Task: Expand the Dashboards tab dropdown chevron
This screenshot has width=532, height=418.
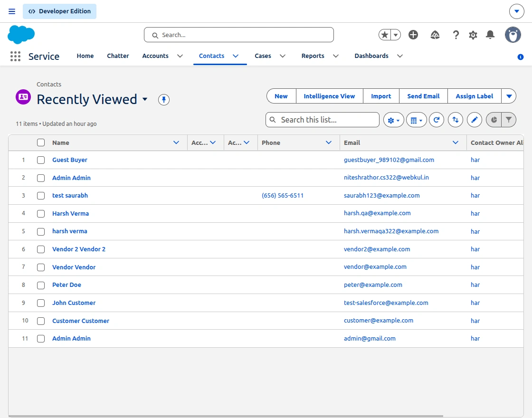Action: 400,56
